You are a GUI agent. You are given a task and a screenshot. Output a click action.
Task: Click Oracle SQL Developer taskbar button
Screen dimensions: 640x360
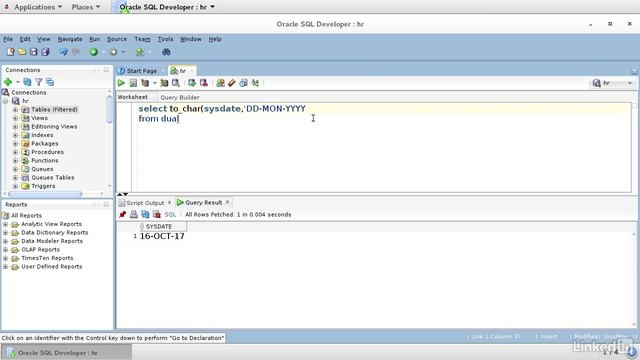66,353
